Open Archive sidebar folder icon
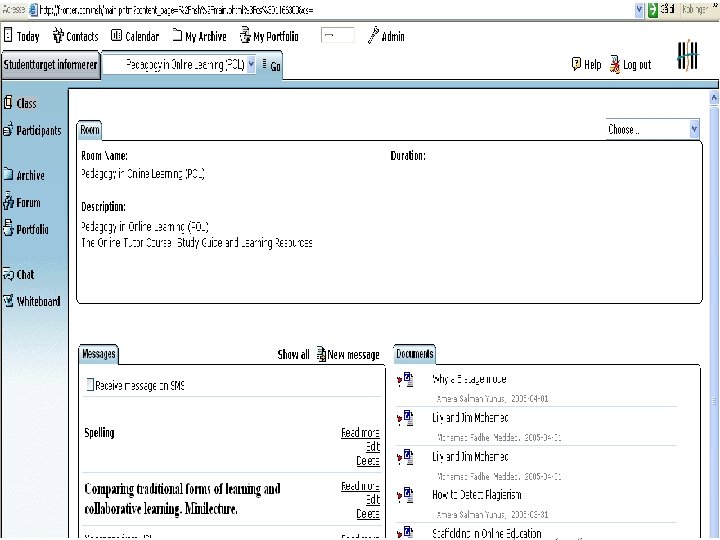720x540 pixels. click(x=8, y=174)
